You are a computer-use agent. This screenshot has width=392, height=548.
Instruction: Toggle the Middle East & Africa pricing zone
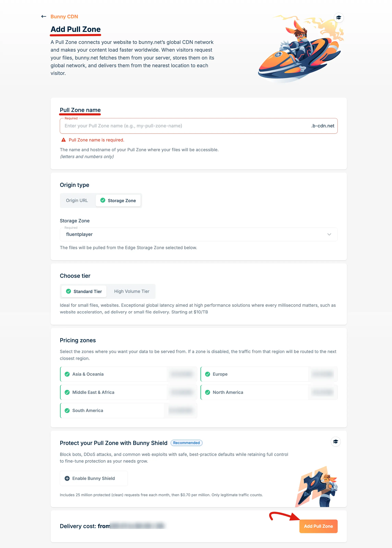[x=129, y=392]
